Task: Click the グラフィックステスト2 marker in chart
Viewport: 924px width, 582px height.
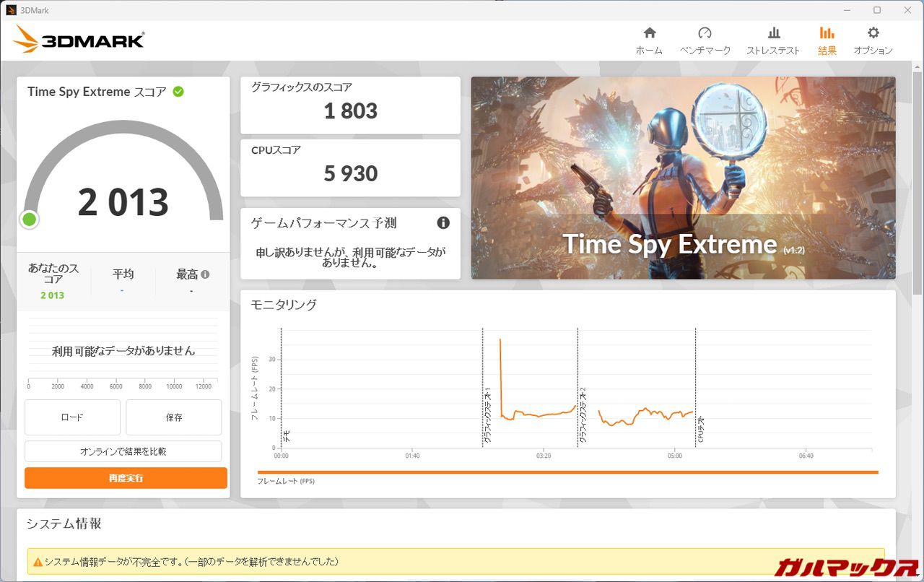Action: coord(583,414)
